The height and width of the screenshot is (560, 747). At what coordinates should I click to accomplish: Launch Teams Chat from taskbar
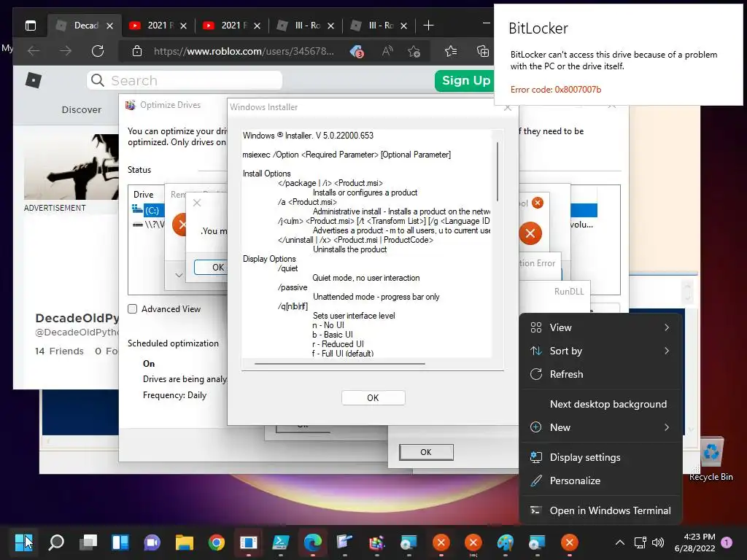pyautogui.click(x=152, y=542)
